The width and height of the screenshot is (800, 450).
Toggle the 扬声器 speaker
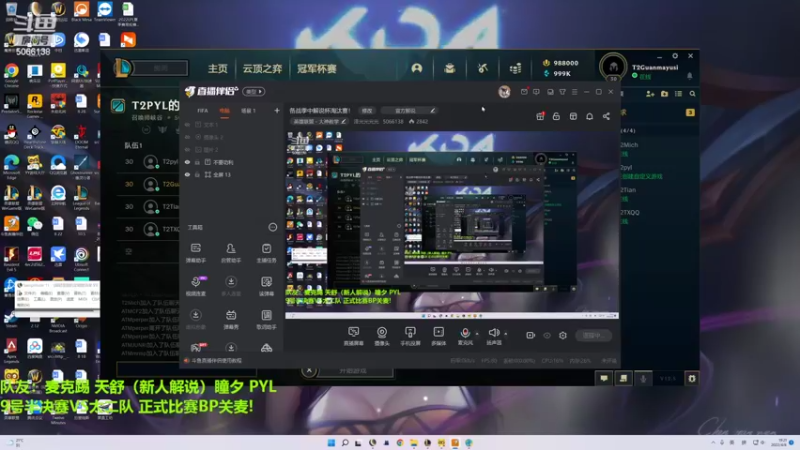tap(493, 336)
